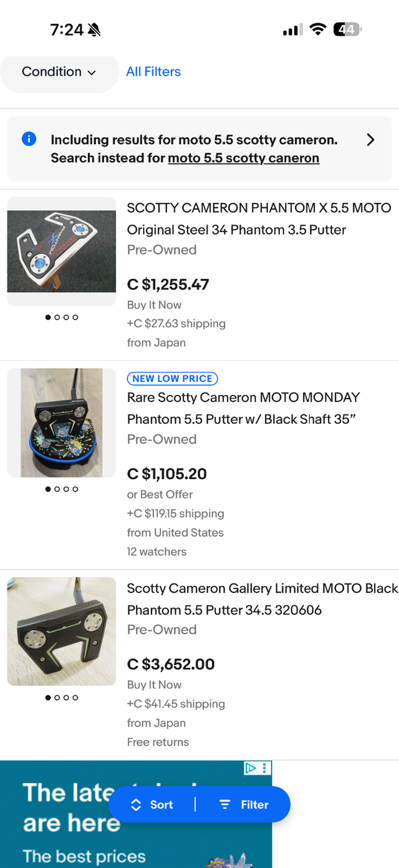Open Scotty Cameron Gallery Limited MOTO listing
Screen dimensions: 399x868
[x=262, y=598]
